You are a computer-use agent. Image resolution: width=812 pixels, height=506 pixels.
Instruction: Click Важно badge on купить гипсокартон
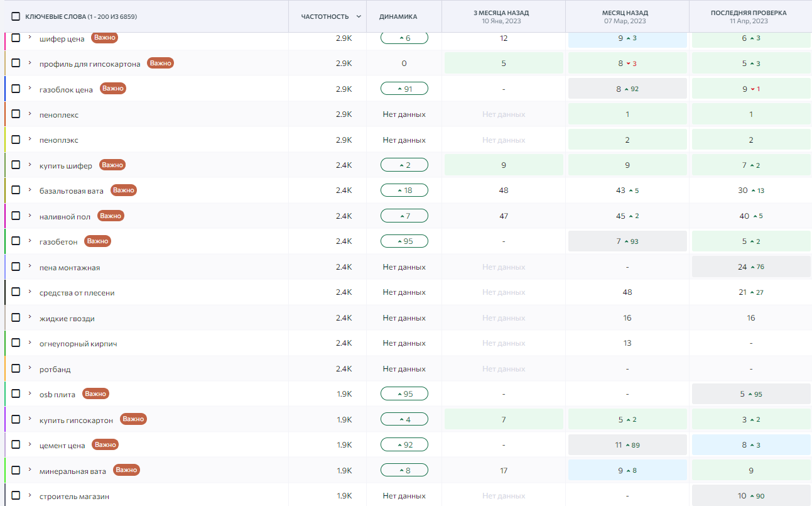133,419
